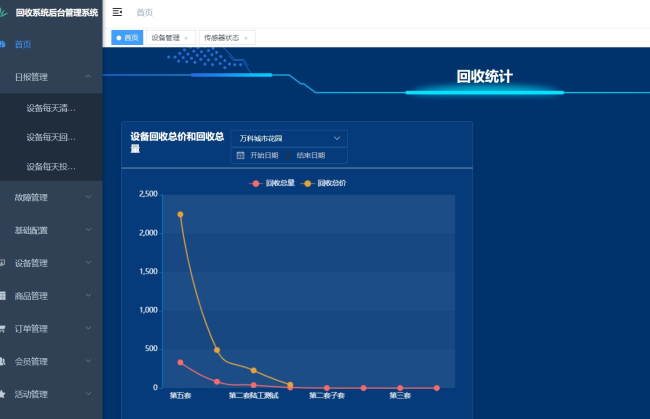Click the 第五套 orange data point on chart

(180, 214)
